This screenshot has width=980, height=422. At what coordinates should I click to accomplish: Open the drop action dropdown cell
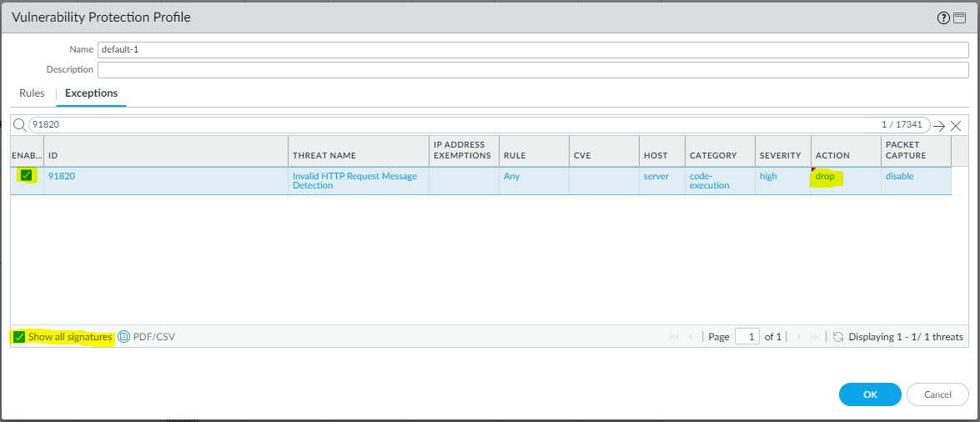pyautogui.click(x=825, y=176)
